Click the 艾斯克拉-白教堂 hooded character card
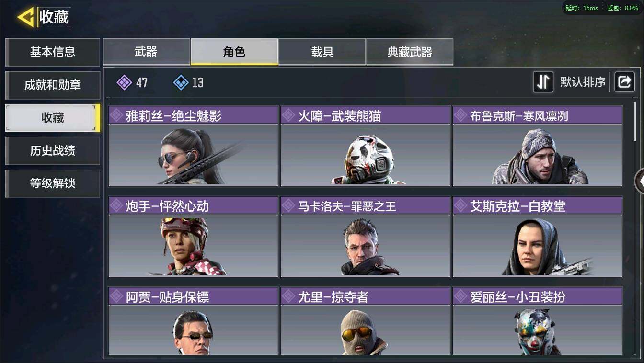This screenshot has height=363, width=644. 538,237
